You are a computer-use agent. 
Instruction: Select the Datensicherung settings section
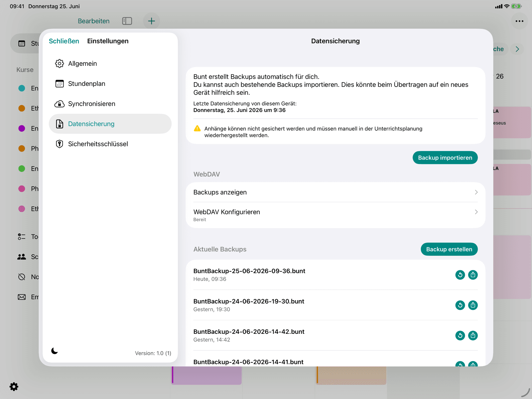pos(110,124)
